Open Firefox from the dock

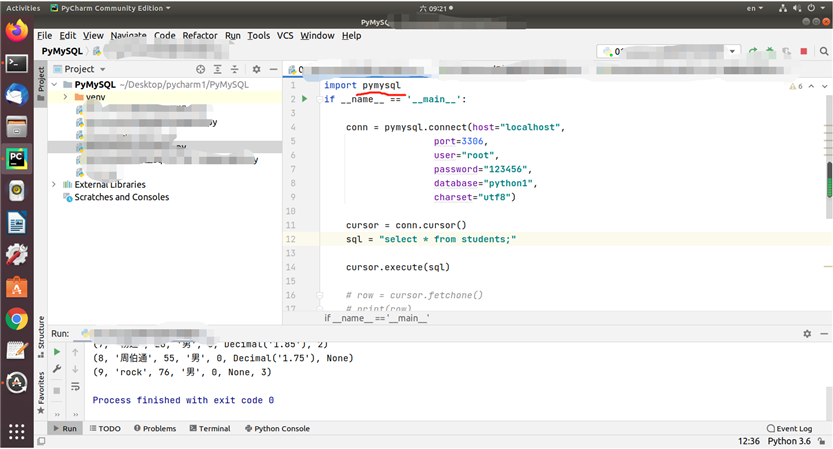(x=16, y=30)
